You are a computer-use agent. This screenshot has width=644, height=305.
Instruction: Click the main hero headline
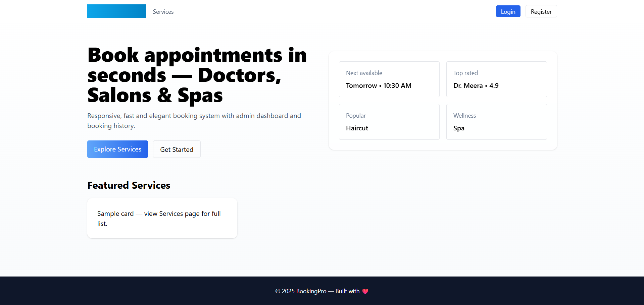click(197, 75)
